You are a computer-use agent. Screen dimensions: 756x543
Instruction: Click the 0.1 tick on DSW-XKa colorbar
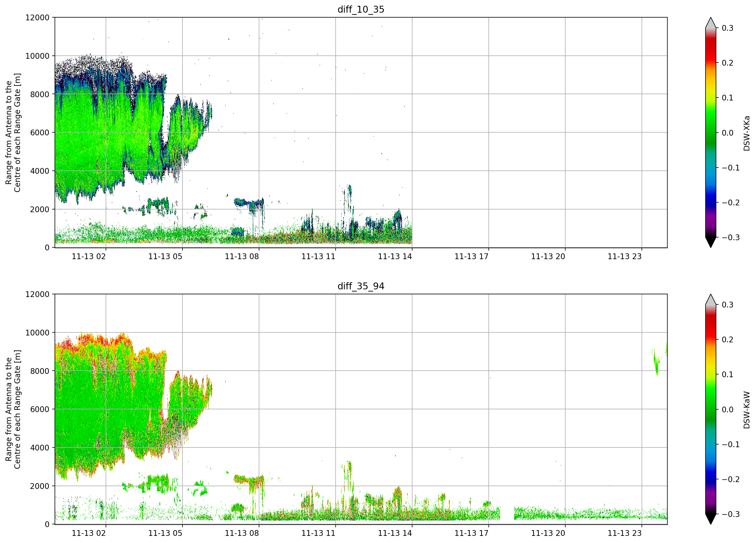[728, 98]
